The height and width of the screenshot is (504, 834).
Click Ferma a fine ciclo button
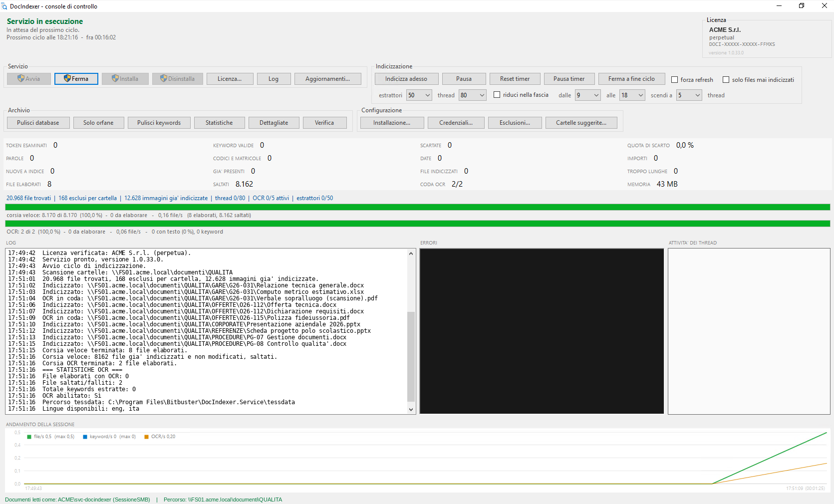tap(631, 79)
